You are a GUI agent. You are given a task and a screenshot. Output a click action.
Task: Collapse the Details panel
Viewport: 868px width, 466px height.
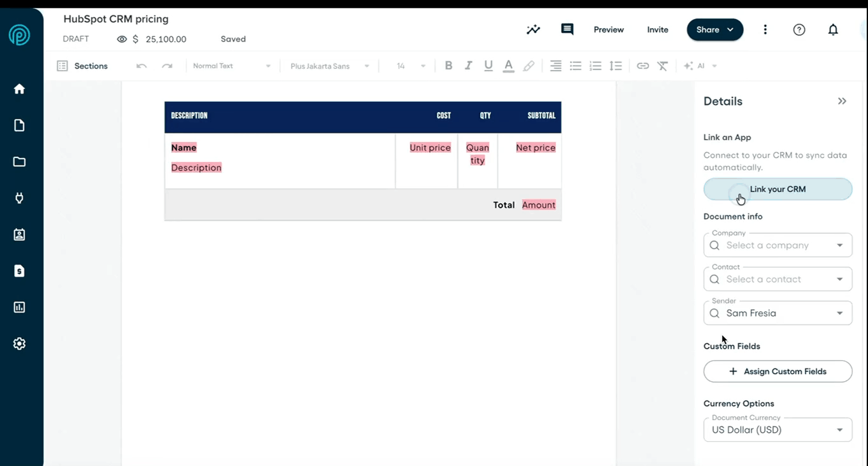pyautogui.click(x=842, y=101)
